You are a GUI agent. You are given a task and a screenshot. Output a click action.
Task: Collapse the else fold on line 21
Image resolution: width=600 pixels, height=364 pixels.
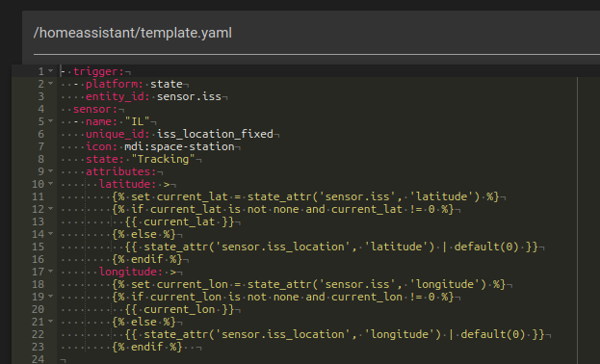tap(50, 322)
